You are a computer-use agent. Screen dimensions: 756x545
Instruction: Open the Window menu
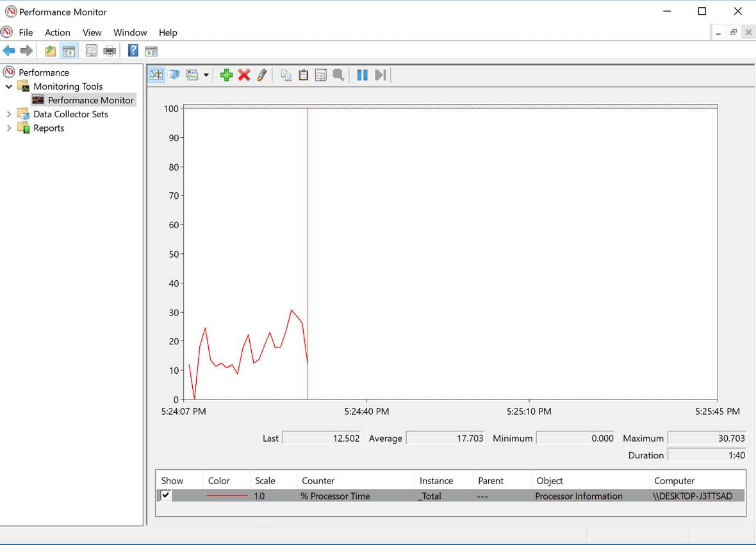[x=130, y=32]
